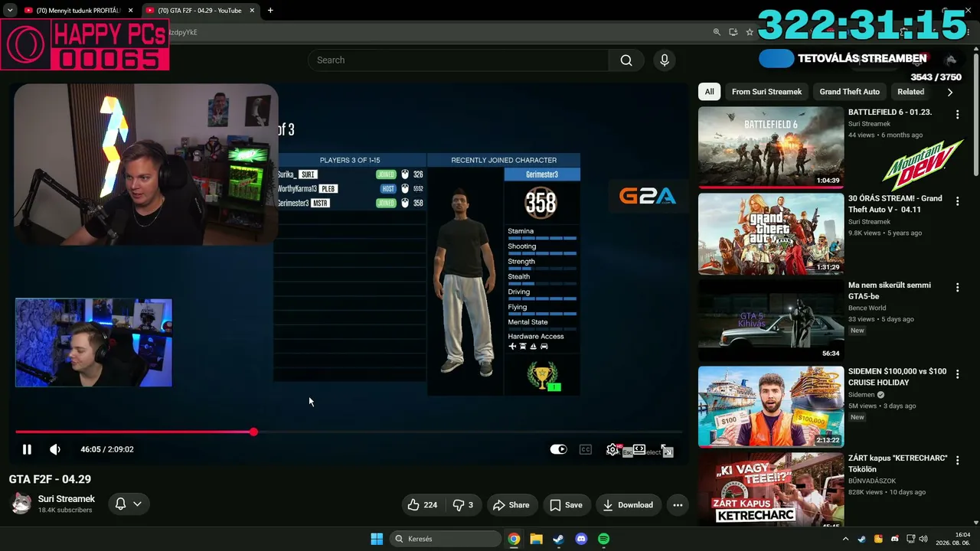This screenshot has height=551, width=980.
Task: Switch to Mennyit tudunk PROFITÁL browser tab
Action: (x=78, y=11)
